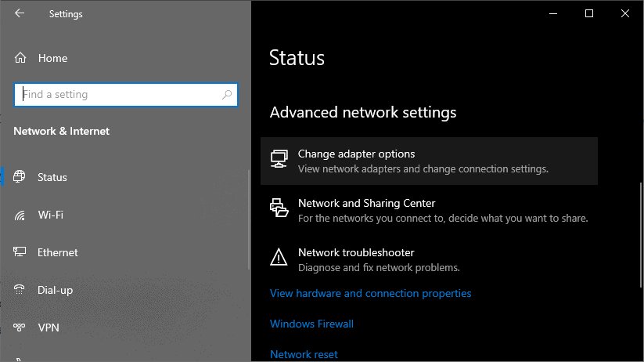644x362 pixels.
Task: Open the Windows Firewall link
Action: [311, 324]
